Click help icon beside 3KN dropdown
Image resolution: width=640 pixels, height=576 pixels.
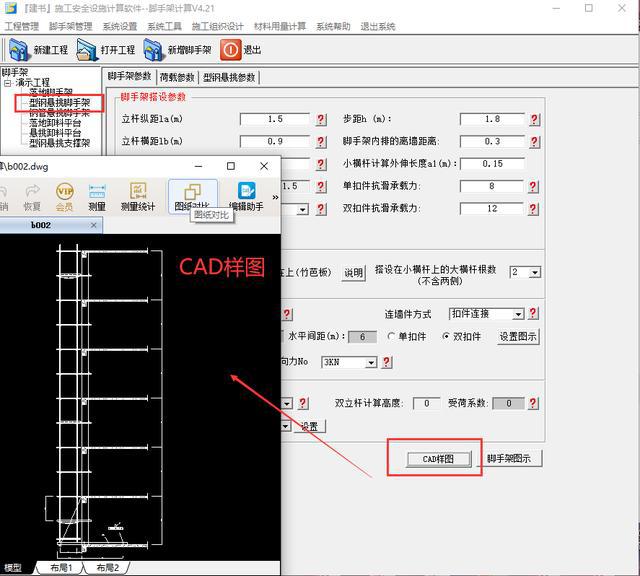[387, 362]
